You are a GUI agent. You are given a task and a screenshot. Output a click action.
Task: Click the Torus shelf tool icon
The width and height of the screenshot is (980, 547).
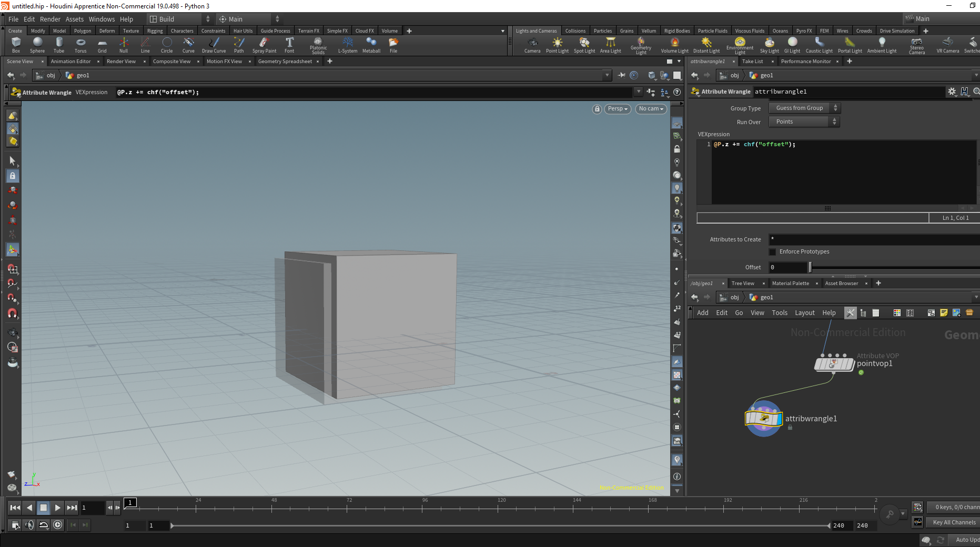click(x=80, y=44)
